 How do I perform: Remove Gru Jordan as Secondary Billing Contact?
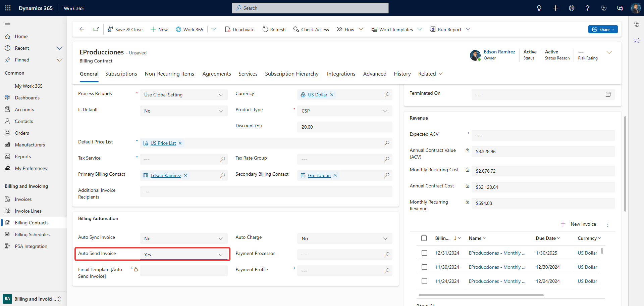(335, 175)
